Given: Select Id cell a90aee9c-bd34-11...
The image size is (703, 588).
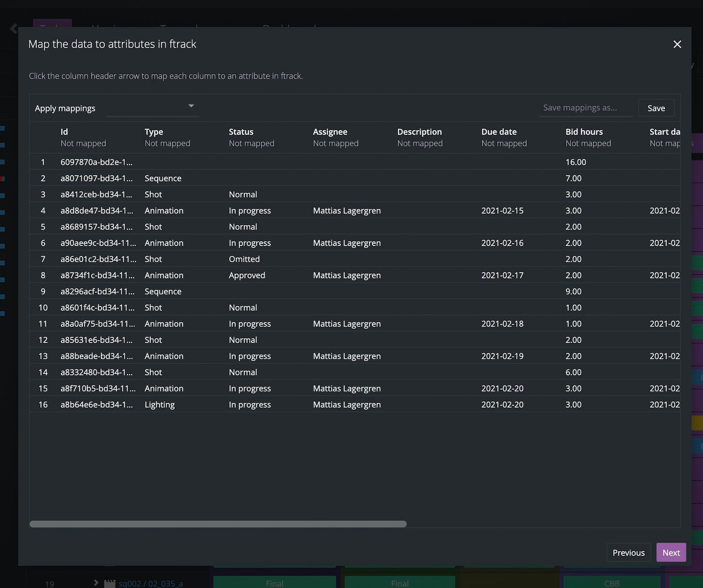Looking at the screenshot, I should 98,243.
